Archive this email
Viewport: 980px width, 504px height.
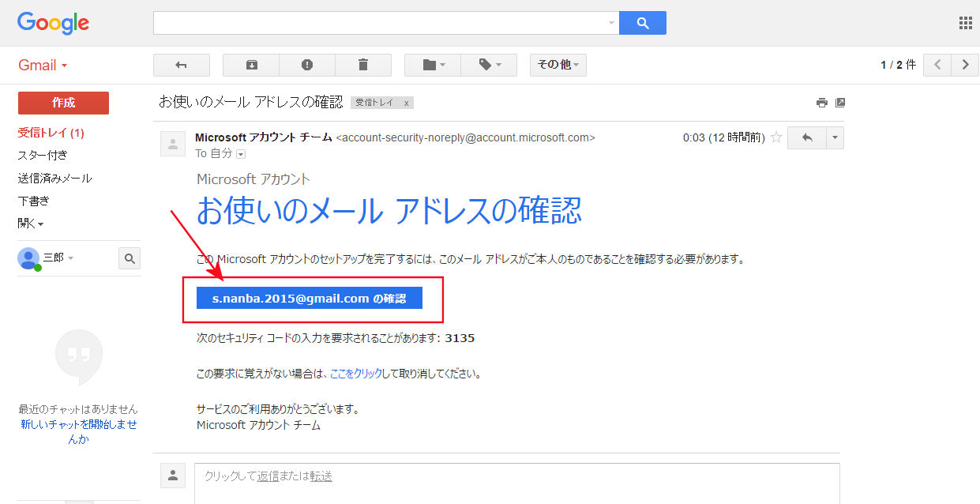coord(251,65)
